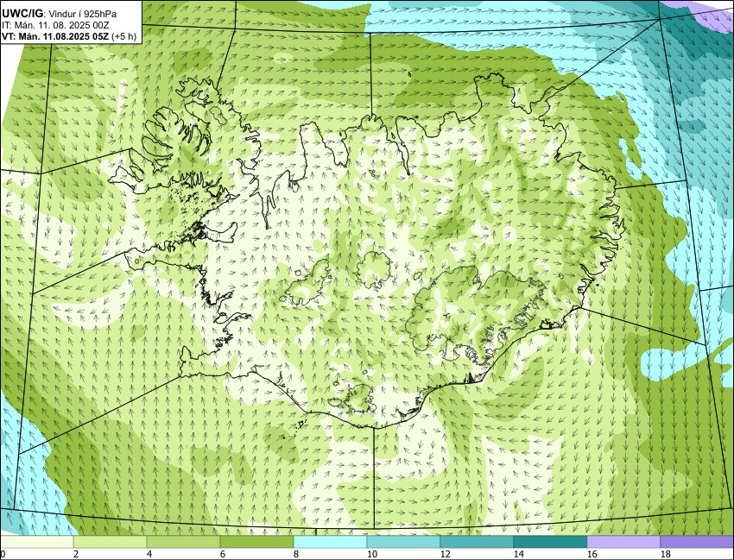734x560 pixels.
Task: Click the 'IT: Mán. 11. 08. 2025 00Z' line
Action: pyautogui.click(x=56, y=25)
